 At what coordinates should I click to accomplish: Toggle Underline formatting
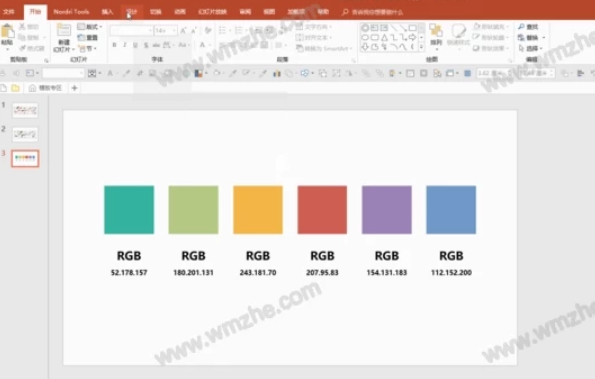click(x=135, y=45)
